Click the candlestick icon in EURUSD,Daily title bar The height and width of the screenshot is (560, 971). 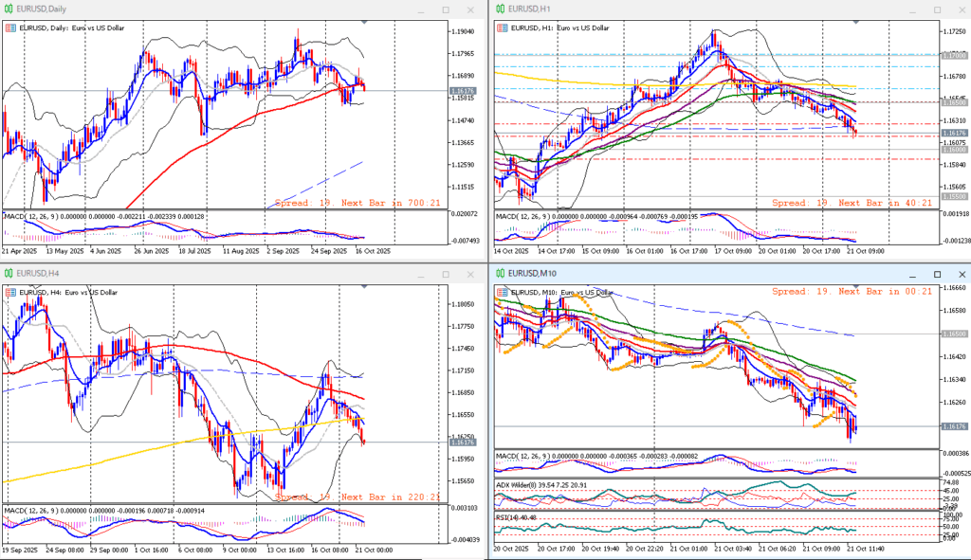pos(9,9)
